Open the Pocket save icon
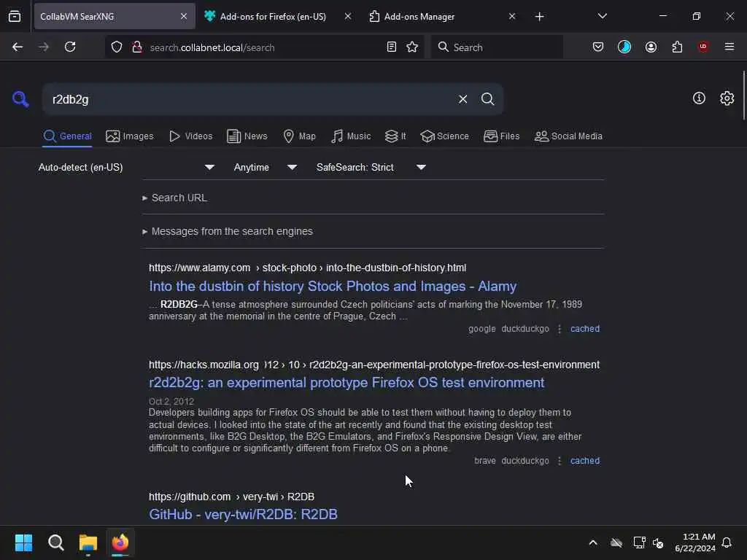The height and width of the screenshot is (560, 747). [x=598, y=47]
